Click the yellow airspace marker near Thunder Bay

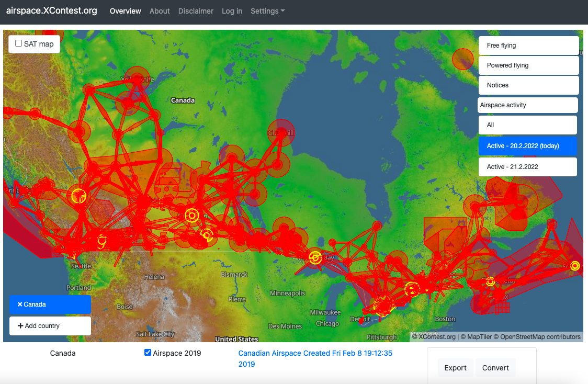(315, 257)
